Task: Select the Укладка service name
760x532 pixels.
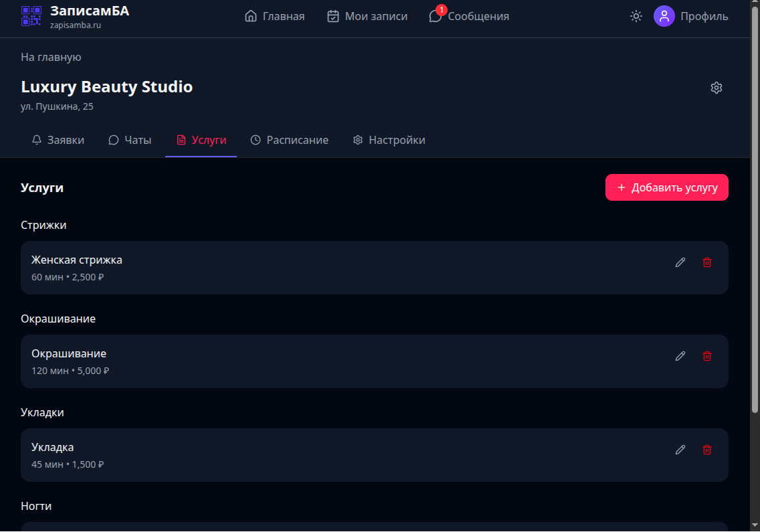Action: 52,447
